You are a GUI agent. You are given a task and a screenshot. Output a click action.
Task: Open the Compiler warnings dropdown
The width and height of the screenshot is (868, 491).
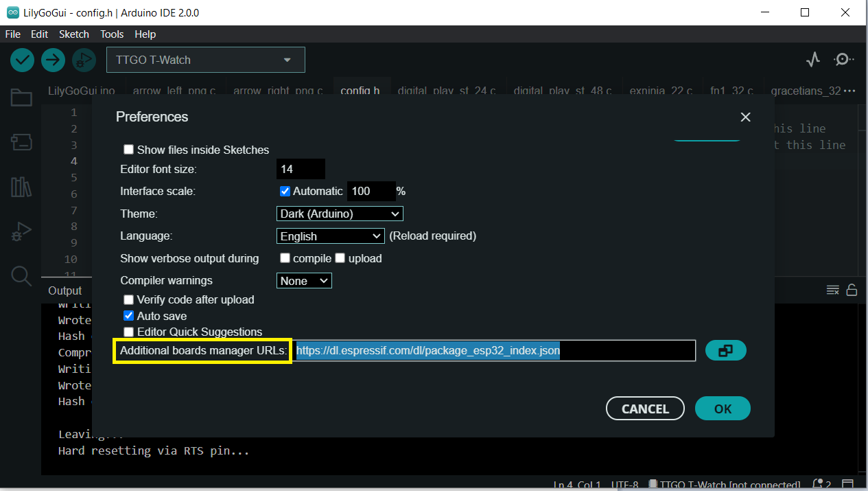coord(304,281)
